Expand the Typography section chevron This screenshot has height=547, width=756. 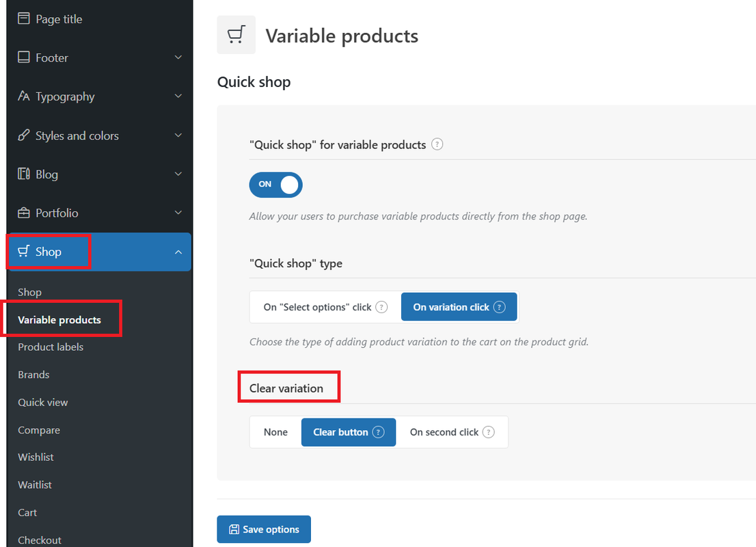178,96
